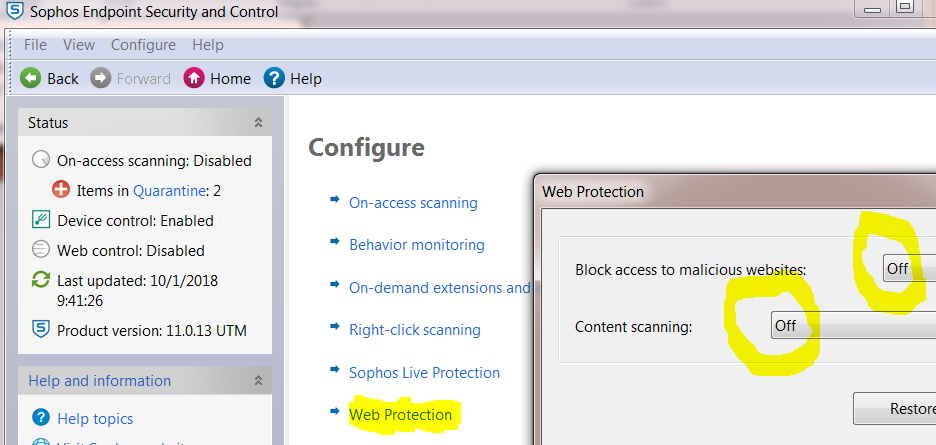
Task: Click the pink Home icon
Action: click(194, 78)
